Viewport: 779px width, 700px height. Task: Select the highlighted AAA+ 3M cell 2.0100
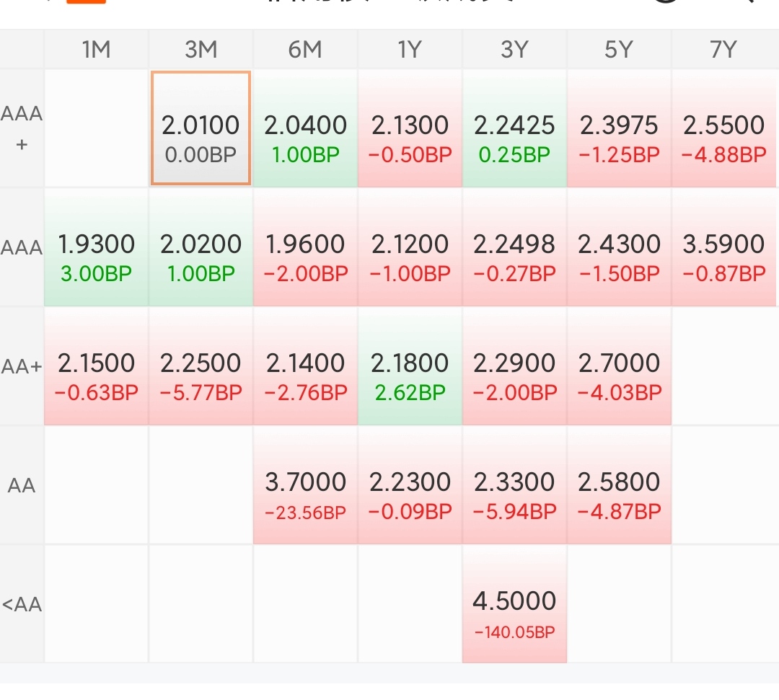click(x=201, y=128)
